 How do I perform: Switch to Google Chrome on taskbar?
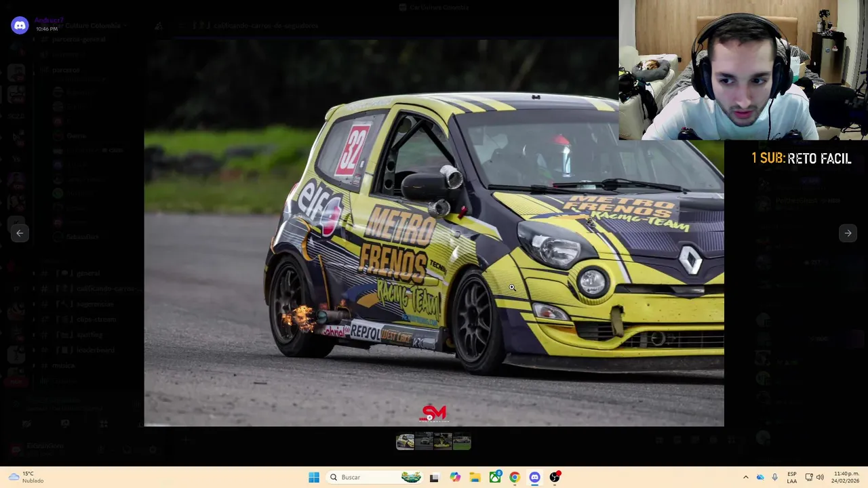(515, 477)
